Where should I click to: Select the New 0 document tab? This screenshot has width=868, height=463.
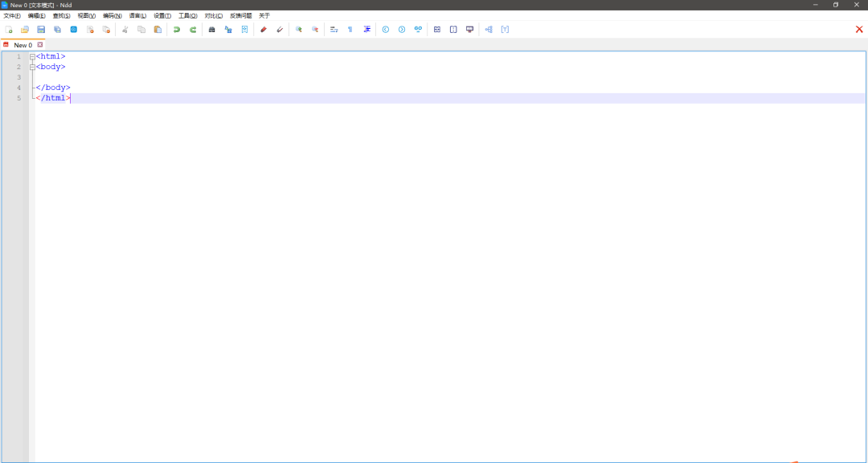pos(23,45)
